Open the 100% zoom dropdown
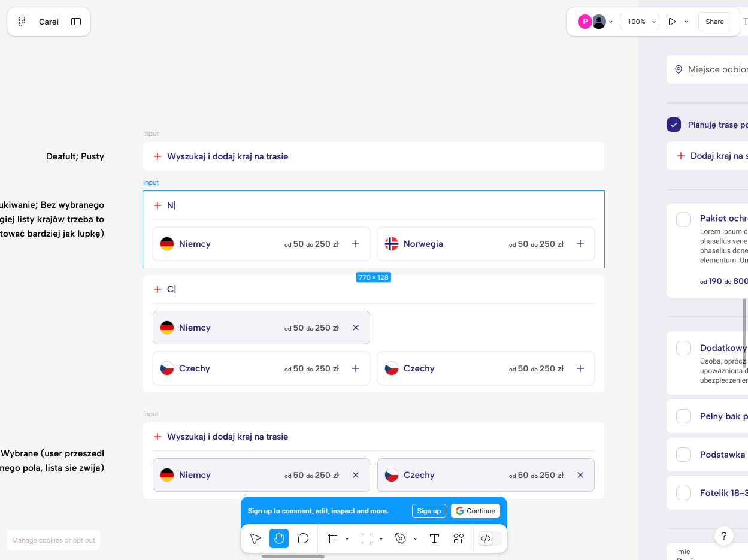 pyautogui.click(x=639, y=22)
